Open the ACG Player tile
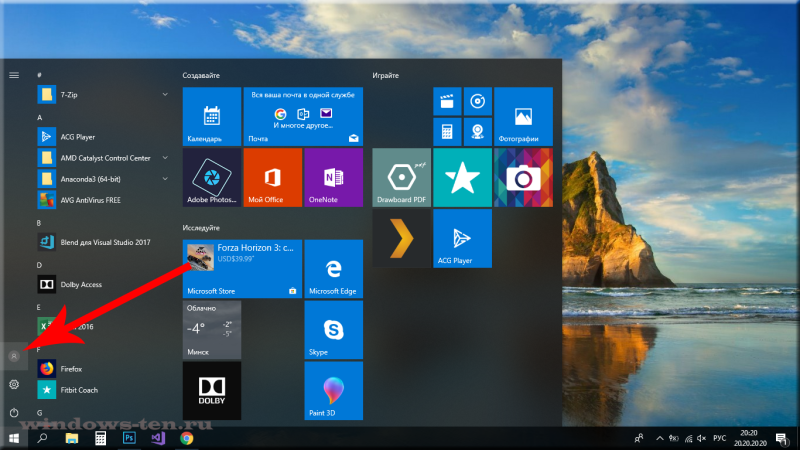The width and height of the screenshot is (800, 450). point(462,238)
